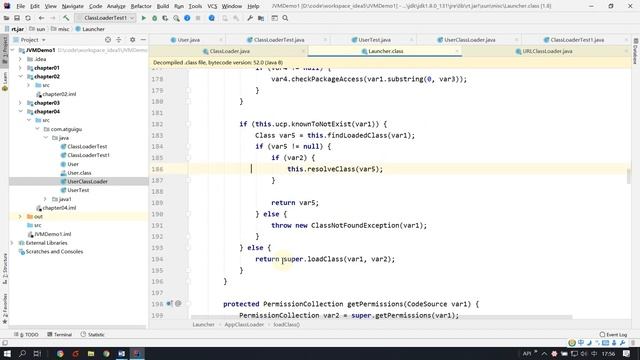This screenshot has height=360, width=640.
Task: Click the blue round icon before the stop button
Action: (187, 18)
